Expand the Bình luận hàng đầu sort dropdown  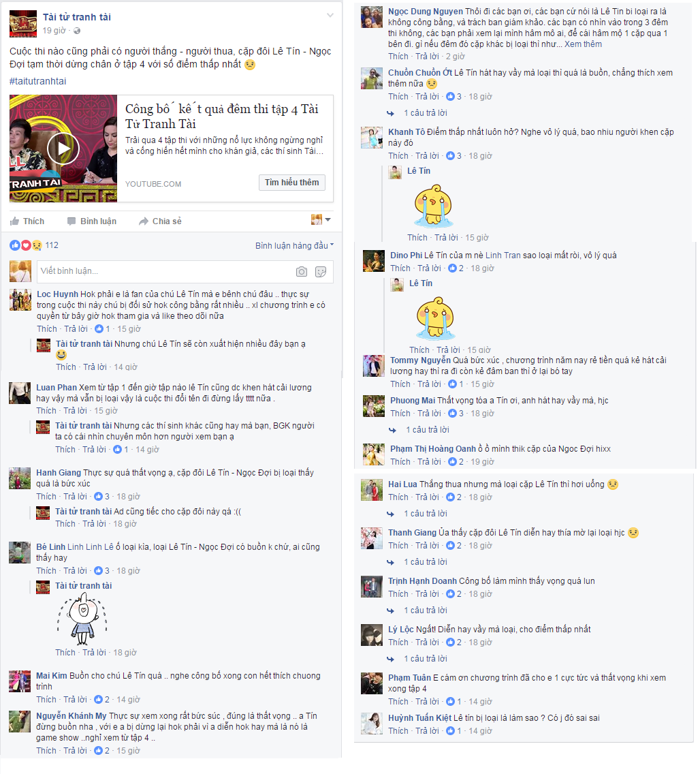pos(294,245)
